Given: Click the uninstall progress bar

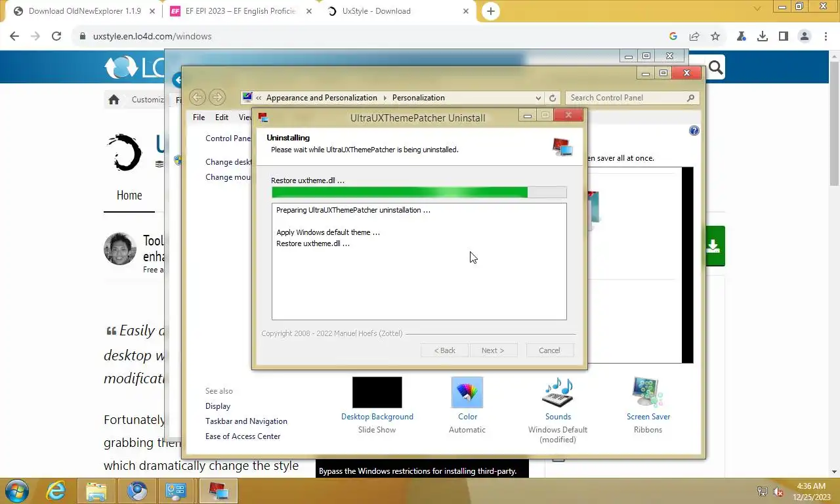Looking at the screenshot, I should tap(419, 192).
